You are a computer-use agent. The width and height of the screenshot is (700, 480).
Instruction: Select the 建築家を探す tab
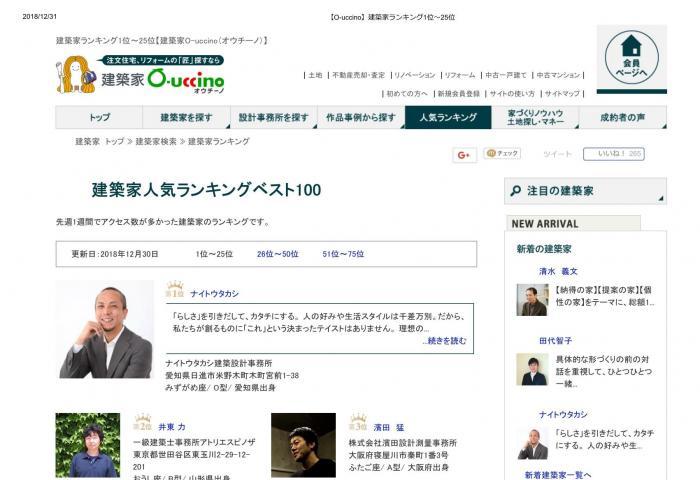click(x=186, y=118)
